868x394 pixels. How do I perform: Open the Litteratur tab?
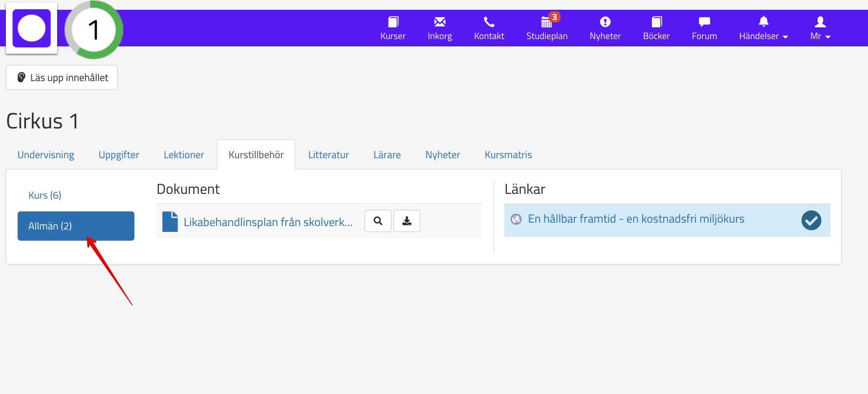point(328,155)
